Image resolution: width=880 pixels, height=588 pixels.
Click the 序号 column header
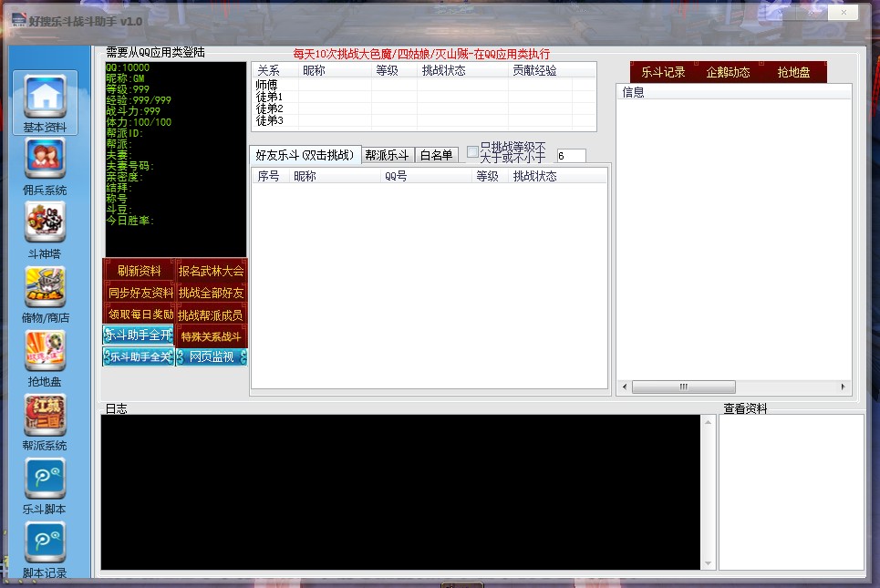pos(271,176)
